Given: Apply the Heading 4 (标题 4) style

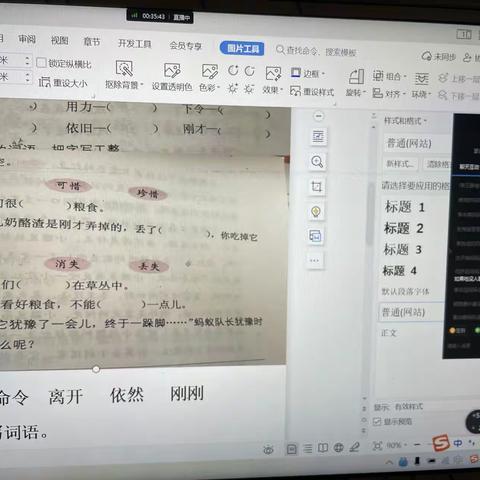Looking at the screenshot, I should click(x=400, y=271).
